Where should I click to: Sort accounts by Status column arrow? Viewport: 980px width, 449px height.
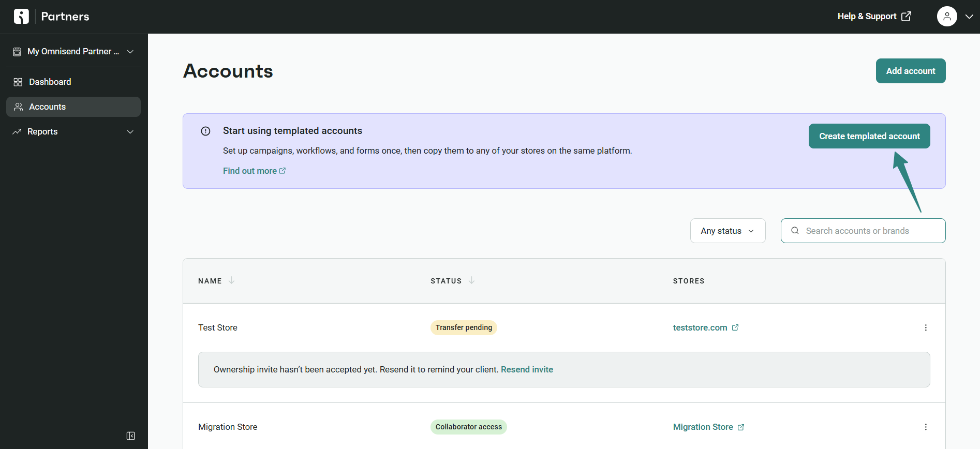[471, 280]
